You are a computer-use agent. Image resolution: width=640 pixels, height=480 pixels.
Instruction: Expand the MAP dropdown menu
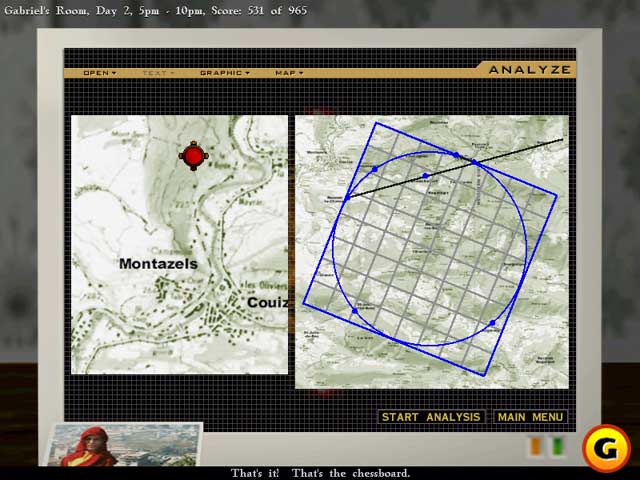pos(289,73)
